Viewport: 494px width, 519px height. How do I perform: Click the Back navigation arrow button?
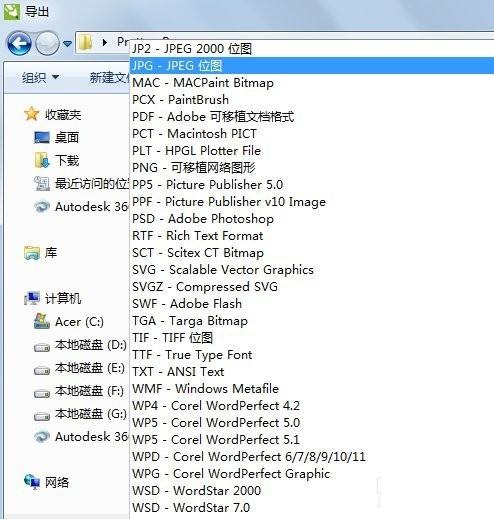[x=19, y=43]
